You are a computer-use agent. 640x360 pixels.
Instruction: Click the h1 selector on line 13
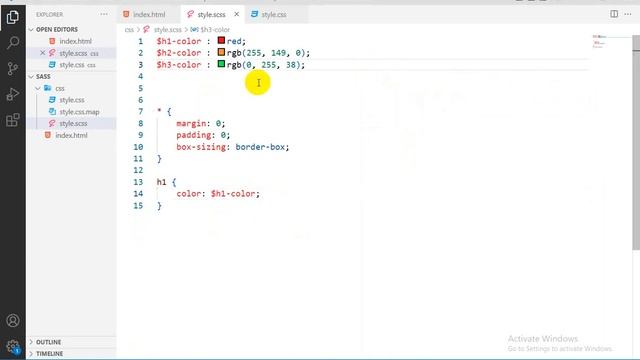tap(162, 182)
